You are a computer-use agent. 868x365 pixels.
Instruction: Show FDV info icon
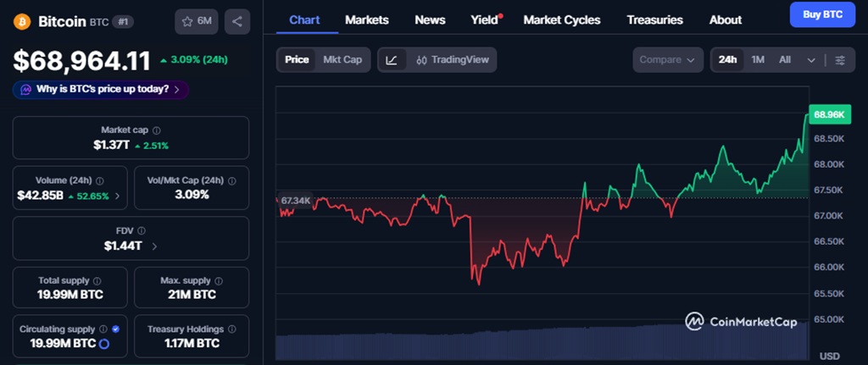tap(142, 230)
